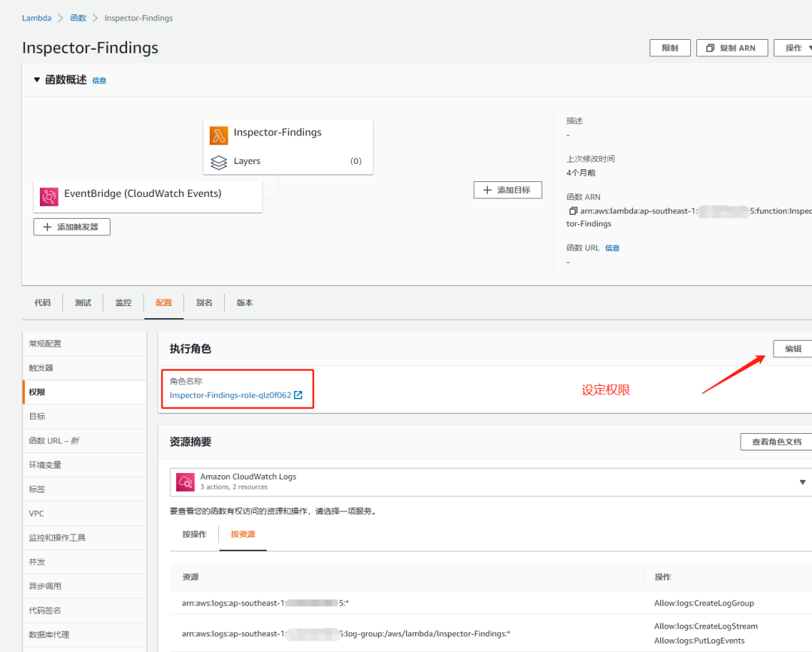The height and width of the screenshot is (652, 812).
Task: Open 目标 in the configuration sidebar
Action: [x=85, y=417]
